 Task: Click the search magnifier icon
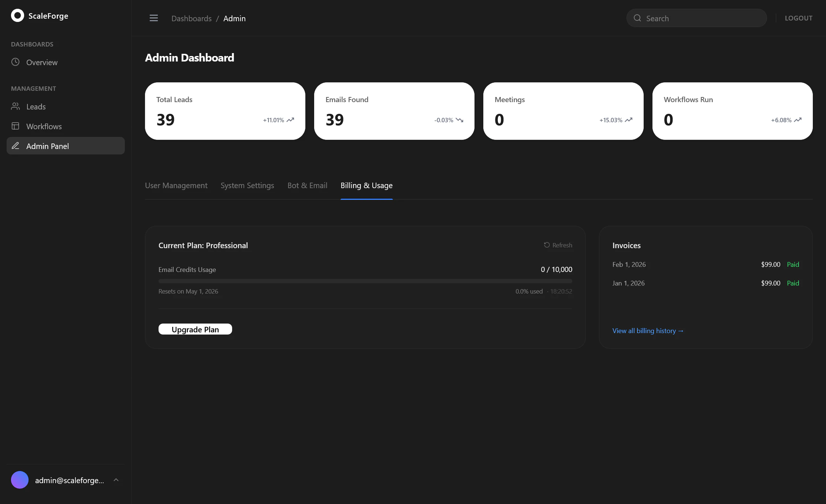(637, 18)
